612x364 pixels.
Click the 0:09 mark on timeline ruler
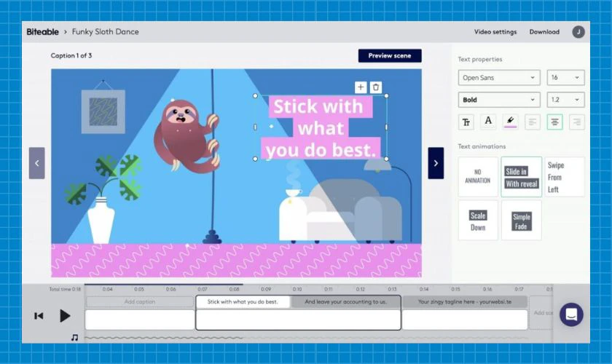266,289
